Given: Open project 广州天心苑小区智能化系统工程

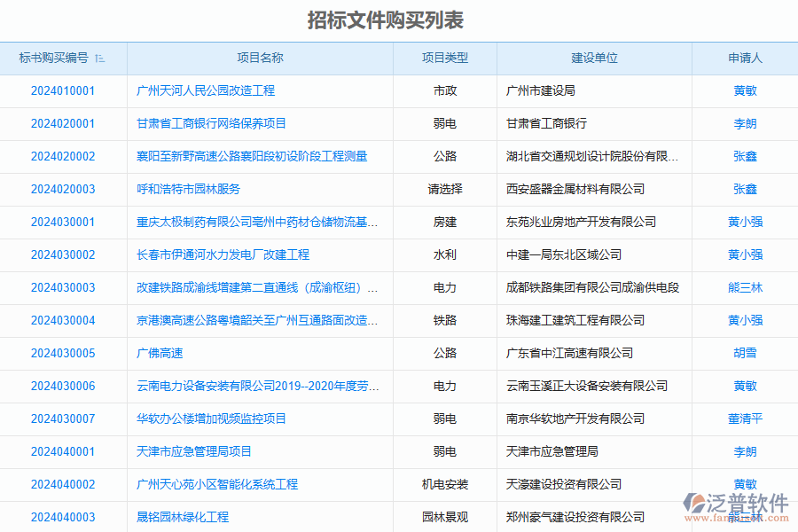Looking at the screenshot, I should [x=217, y=485].
